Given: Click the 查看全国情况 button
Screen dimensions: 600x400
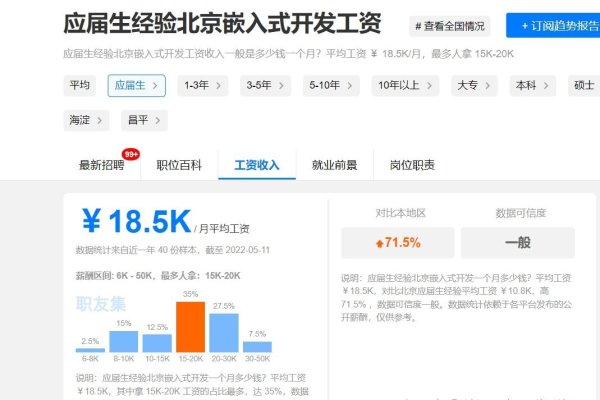Looking at the screenshot, I should pyautogui.click(x=450, y=26).
